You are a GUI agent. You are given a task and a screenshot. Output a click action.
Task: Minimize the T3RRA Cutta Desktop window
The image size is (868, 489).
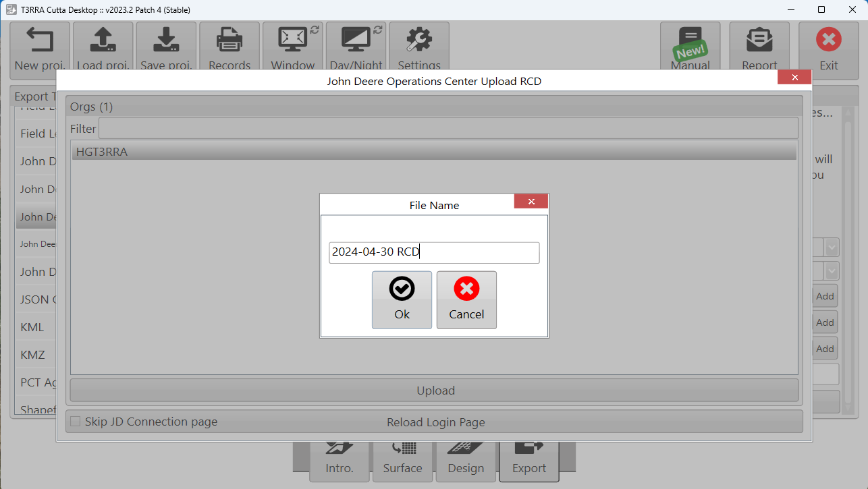[790, 9]
